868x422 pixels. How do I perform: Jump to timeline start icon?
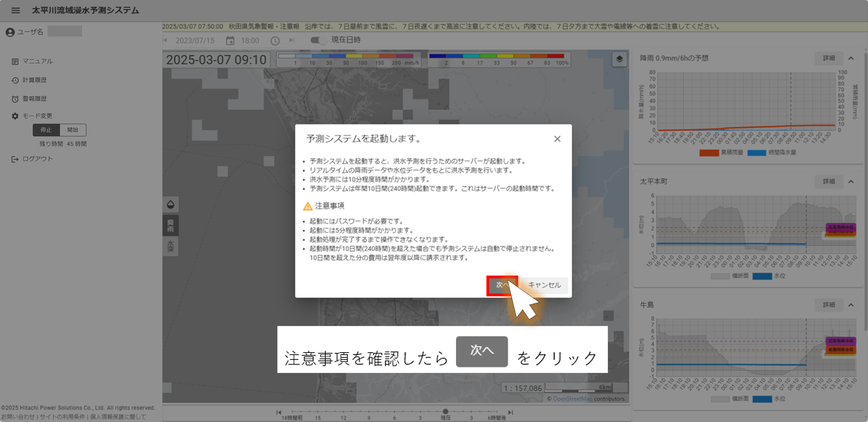pos(278,412)
